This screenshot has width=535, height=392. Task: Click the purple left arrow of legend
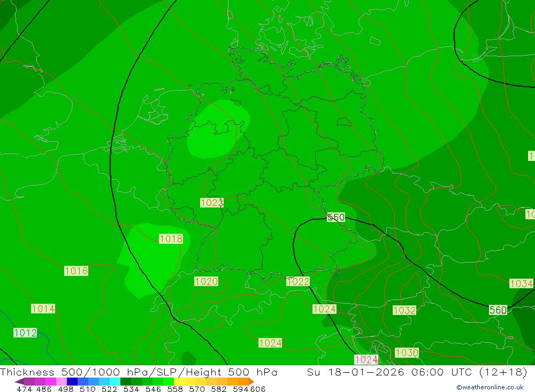click(19, 381)
